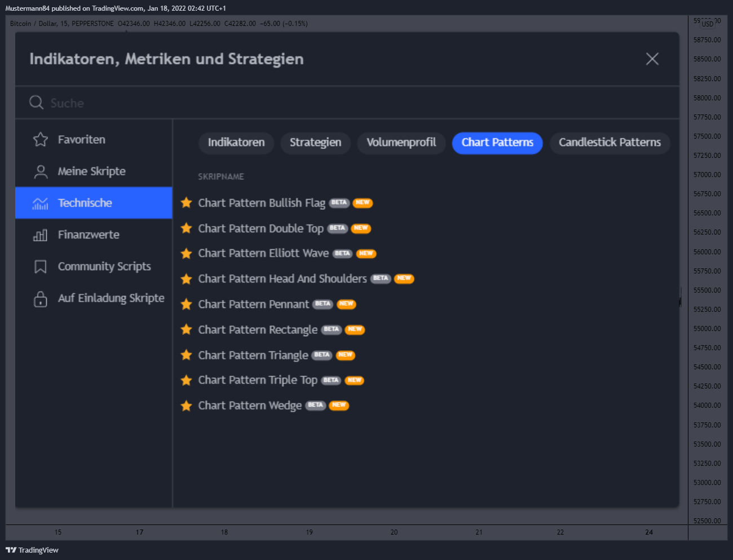Toggle favorite star for Chart Pattern Bullish Flag

[186, 202]
